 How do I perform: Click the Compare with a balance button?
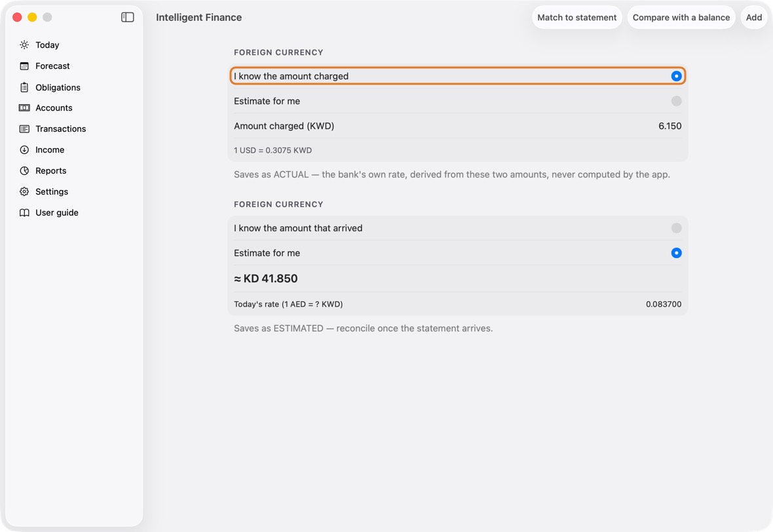pos(681,17)
